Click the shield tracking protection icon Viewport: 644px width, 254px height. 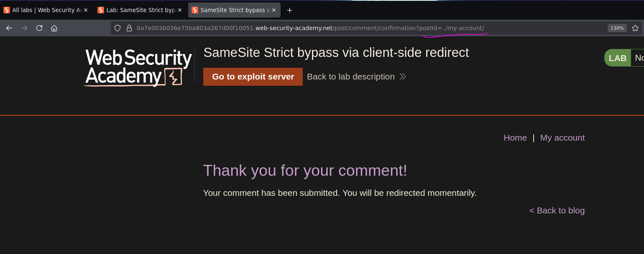[118, 28]
